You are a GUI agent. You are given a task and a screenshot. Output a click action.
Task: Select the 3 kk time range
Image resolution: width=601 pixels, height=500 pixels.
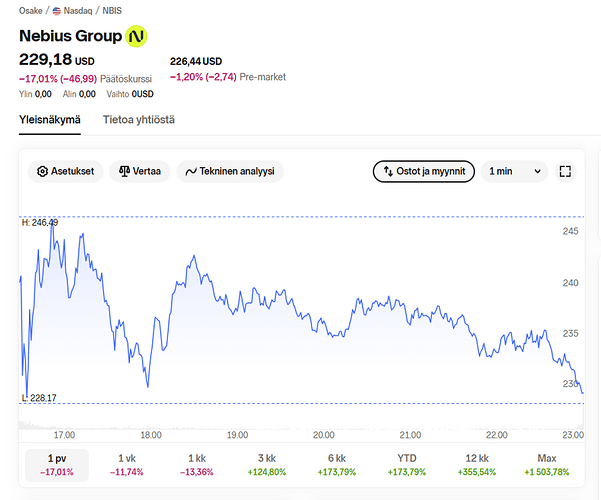(x=267, y=465)
